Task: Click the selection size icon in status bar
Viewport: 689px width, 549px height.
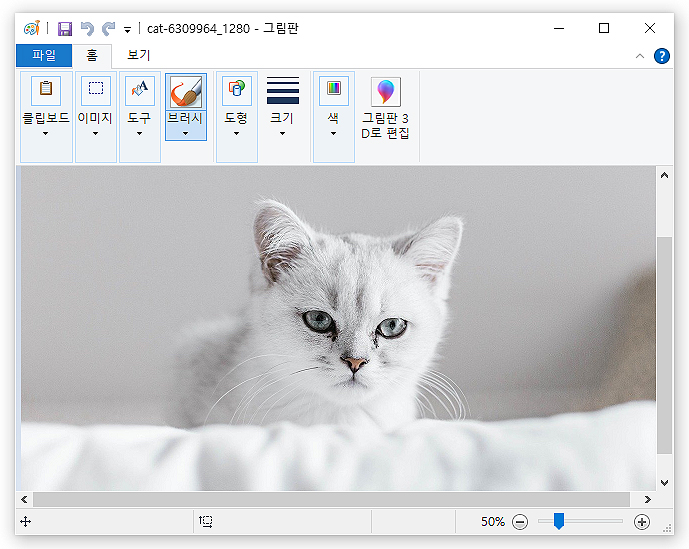Action: point(206,521)
